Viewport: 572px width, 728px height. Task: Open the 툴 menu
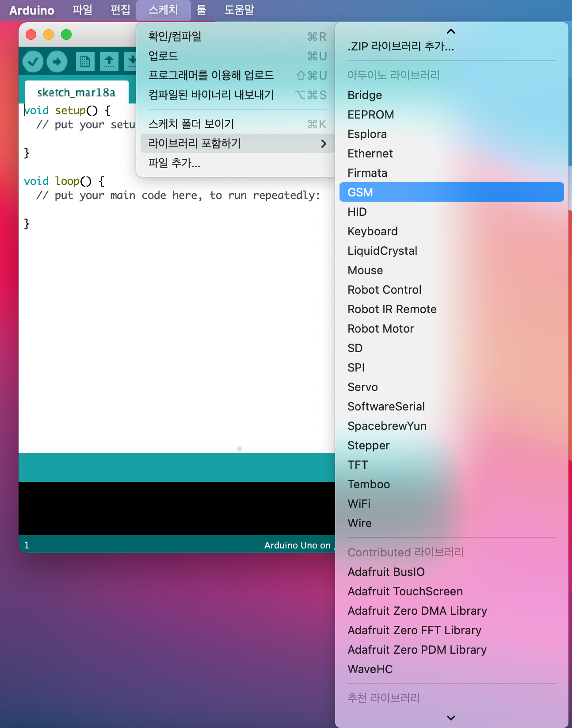click(202, 10)
